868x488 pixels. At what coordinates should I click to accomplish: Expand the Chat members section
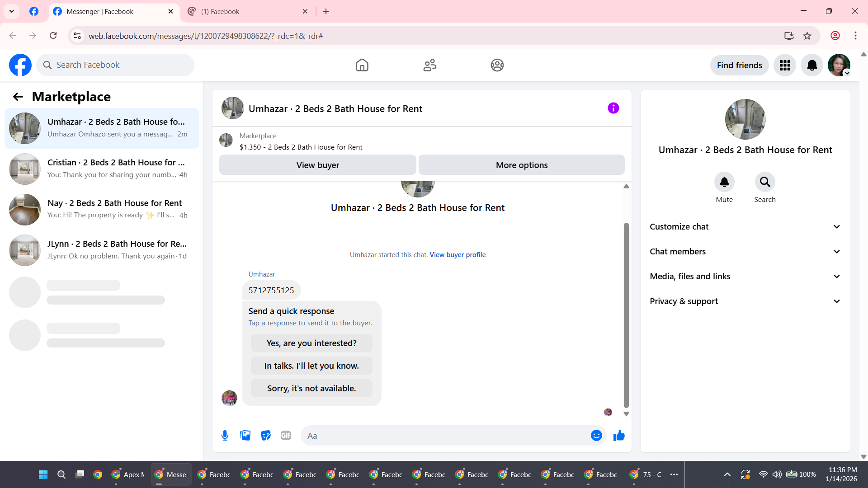[x=745, y=252]
